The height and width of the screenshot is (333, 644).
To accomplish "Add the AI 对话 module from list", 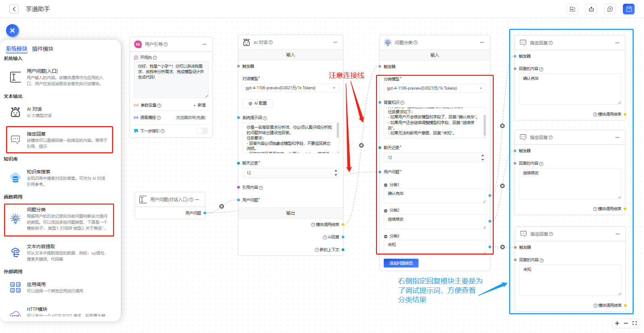I will 60,112.
